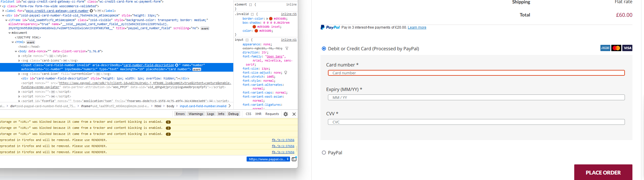Click the ellipsis badge in the style element
The height and width of the screenshot is (180, 644).
(x=51, y=56)
